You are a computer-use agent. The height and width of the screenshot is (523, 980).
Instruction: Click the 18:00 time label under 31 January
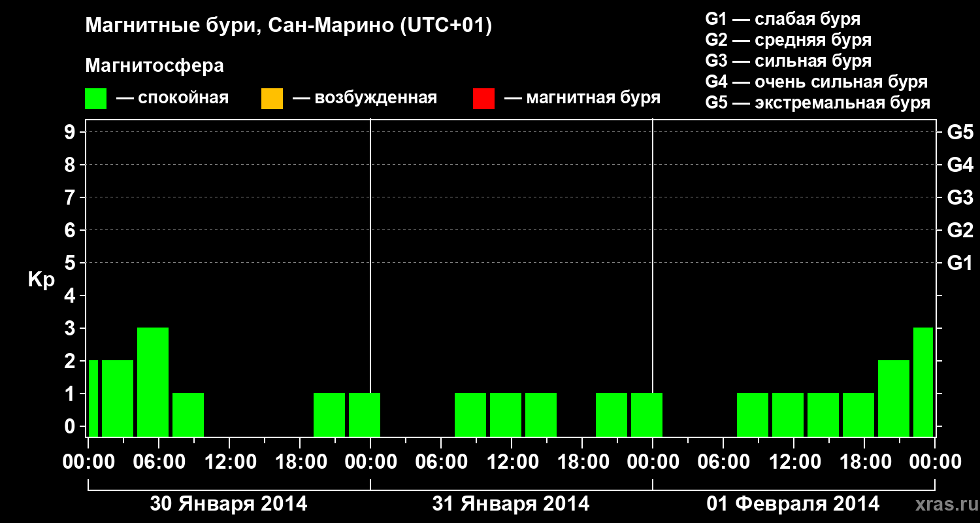582,462
